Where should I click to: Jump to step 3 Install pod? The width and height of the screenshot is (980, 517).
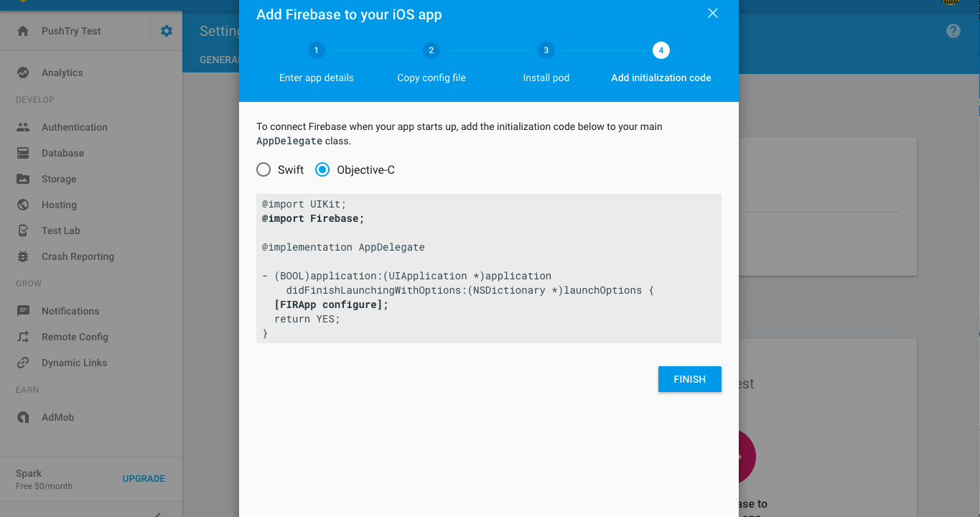pyautogui.click(x=546, y=50)
